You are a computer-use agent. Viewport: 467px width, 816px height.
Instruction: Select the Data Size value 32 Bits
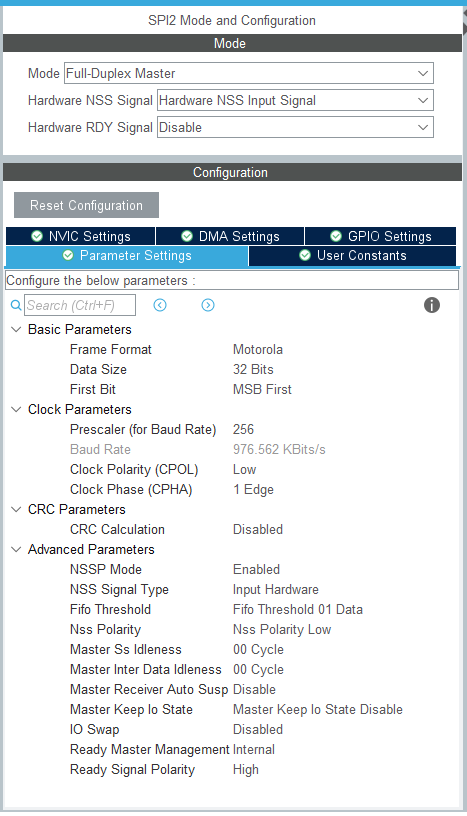(253, 369)
